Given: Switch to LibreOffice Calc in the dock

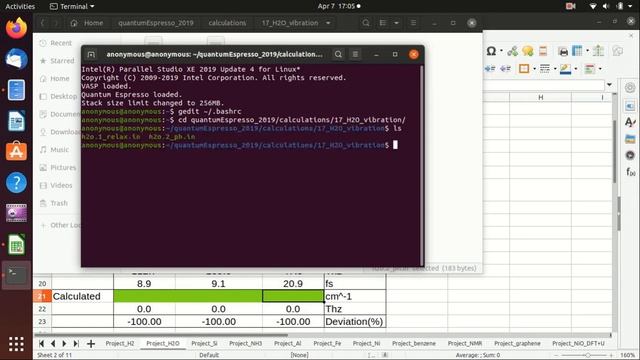Looking at the screenshot, I should tap(16, 244).
